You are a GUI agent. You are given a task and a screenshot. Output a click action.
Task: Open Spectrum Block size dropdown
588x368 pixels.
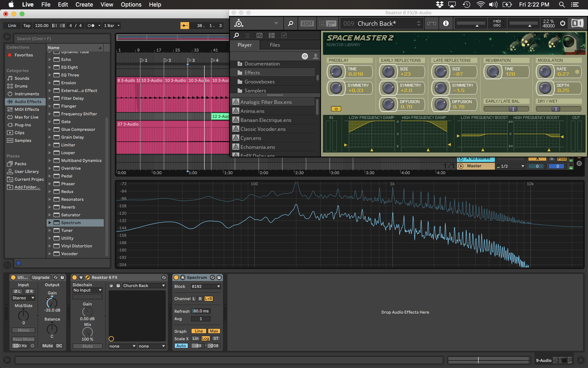[x=206, y=286]
